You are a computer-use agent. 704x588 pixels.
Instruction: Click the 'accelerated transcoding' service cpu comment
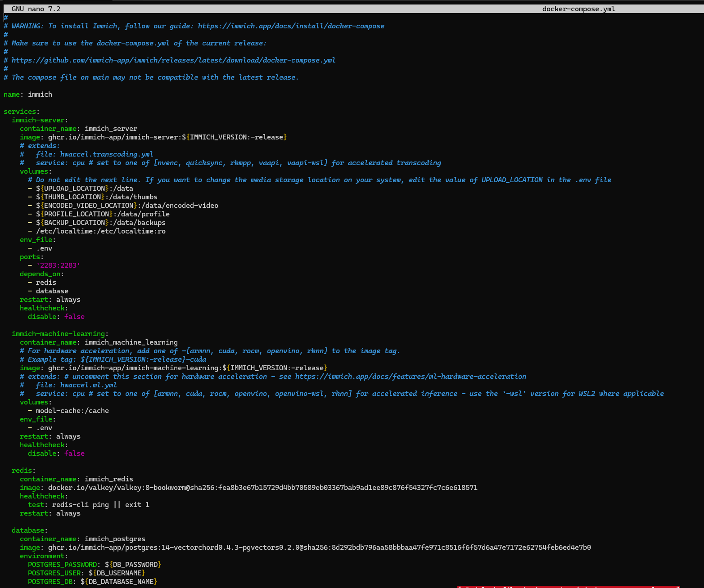230,163
